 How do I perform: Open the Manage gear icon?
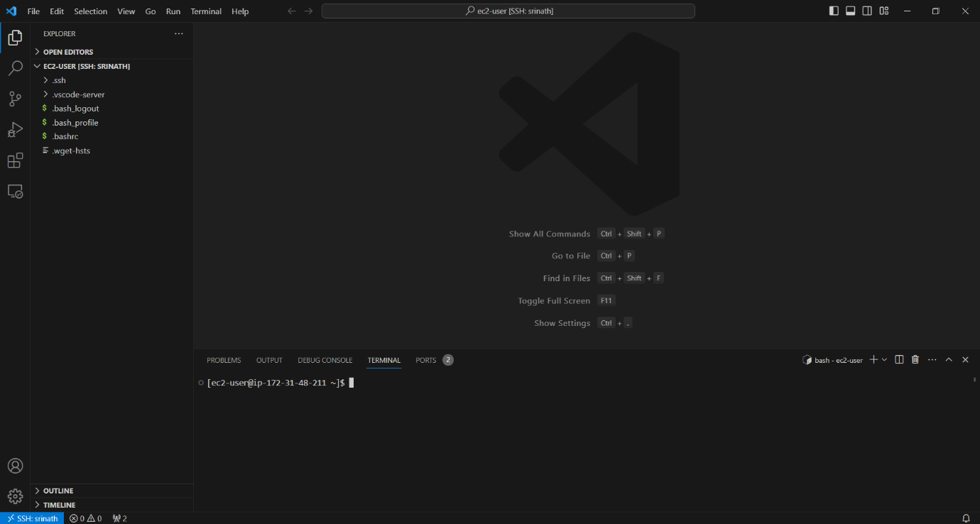pos(15,496)
